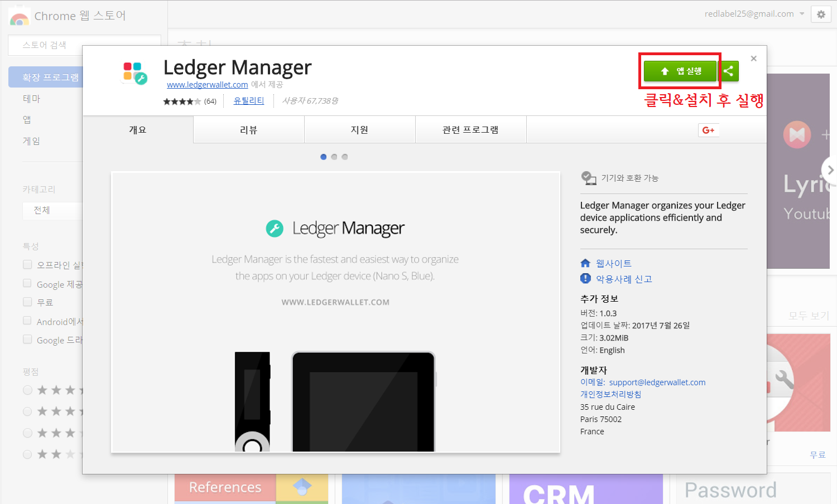
Task: Select the first screenshot carousel dot
Action: click(324, 157)
